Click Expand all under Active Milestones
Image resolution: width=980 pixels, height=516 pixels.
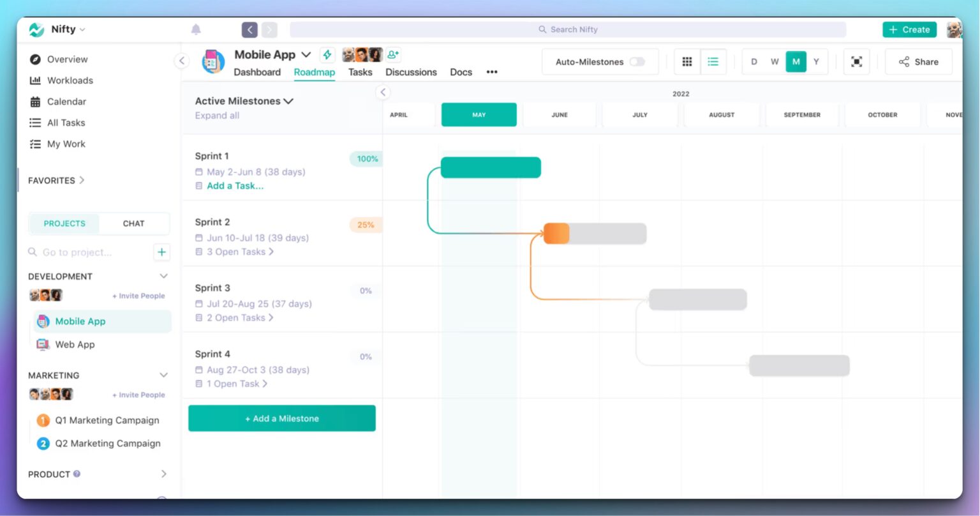216,115
